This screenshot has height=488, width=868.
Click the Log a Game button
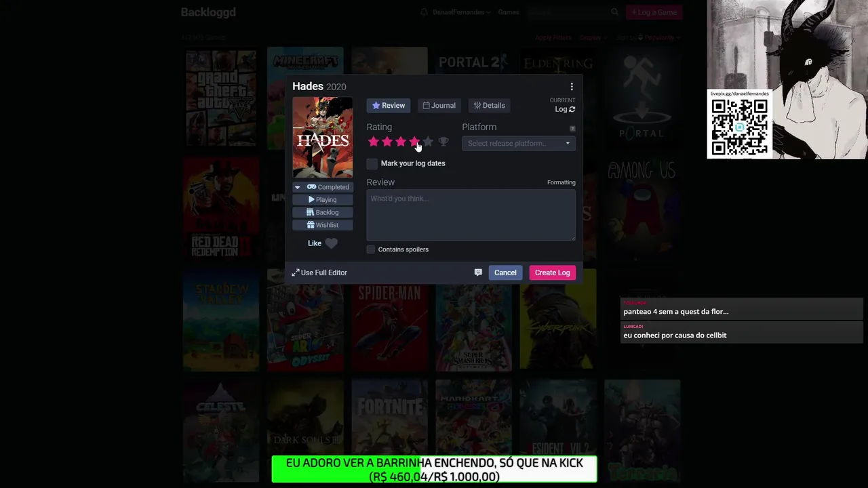pos(654,12)
